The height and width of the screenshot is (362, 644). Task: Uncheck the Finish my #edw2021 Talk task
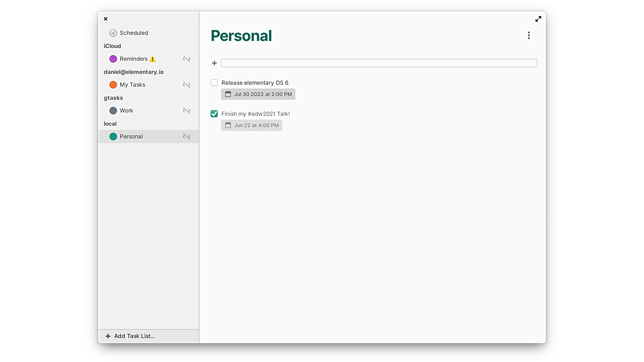click(214, 113)
